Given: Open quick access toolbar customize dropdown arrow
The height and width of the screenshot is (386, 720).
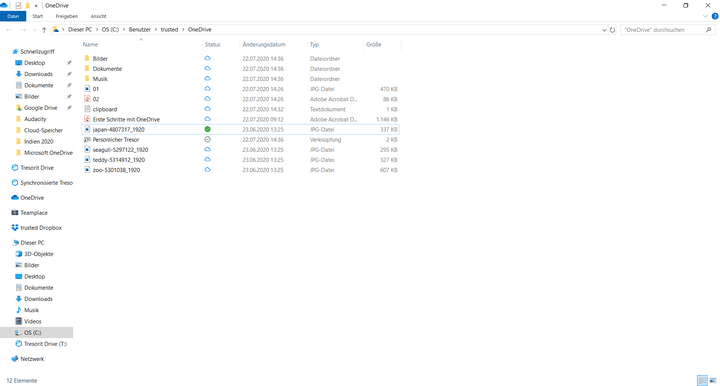Looking at the screenshot, I should pyautogui.click(x=36, y=6).
